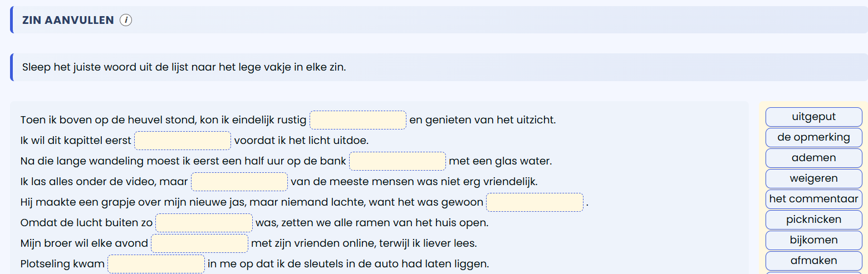Select the word chip 'ademen'

click(813, 158)
